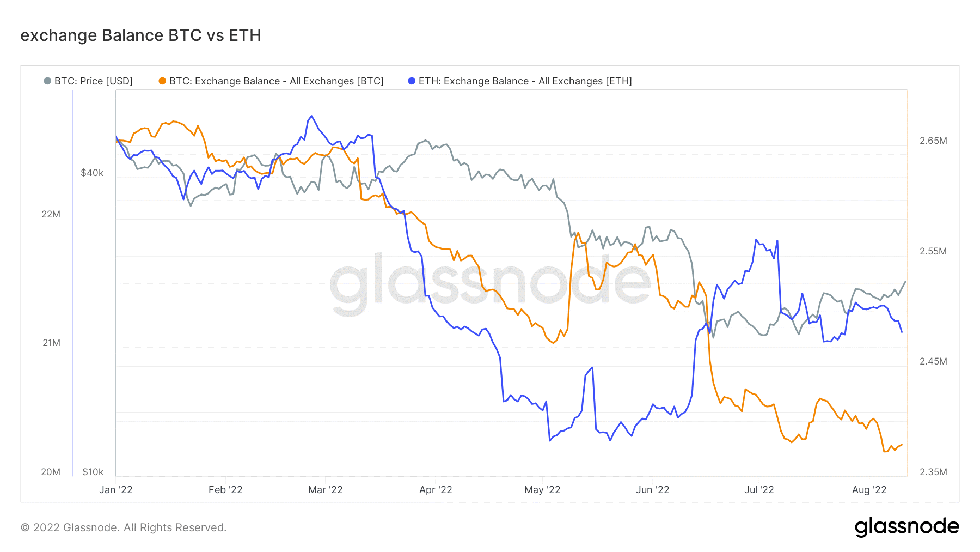The image size is (980, 552).
Task: Click the Mar '22 x-axis label
Action: (x=326, y=490)
